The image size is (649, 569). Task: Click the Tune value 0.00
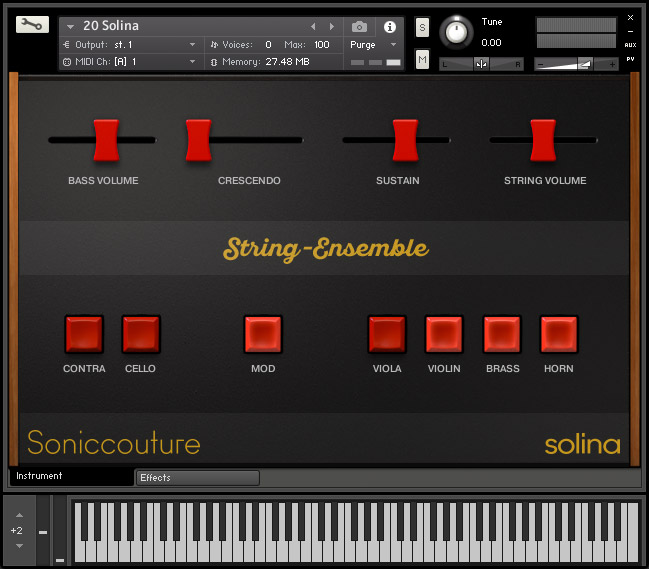pyautogui.click(x=491, y=42)
